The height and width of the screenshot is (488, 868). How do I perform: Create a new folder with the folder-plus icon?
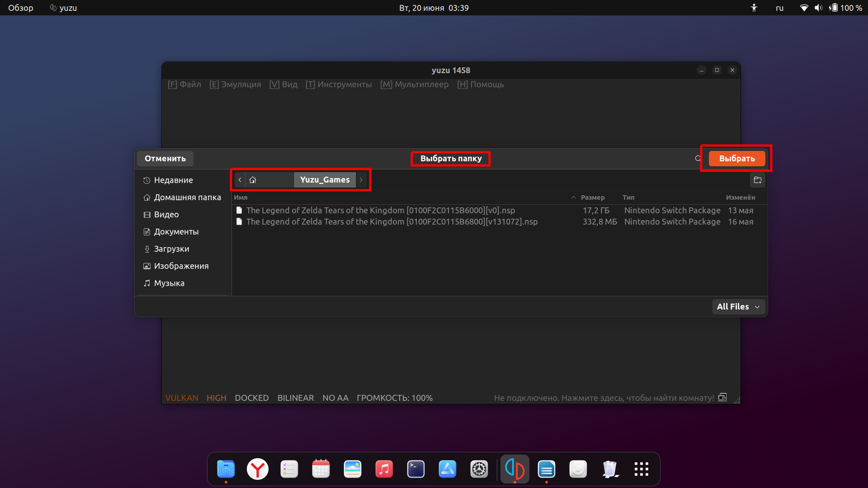pyautogui.click(x=758, y=180)
